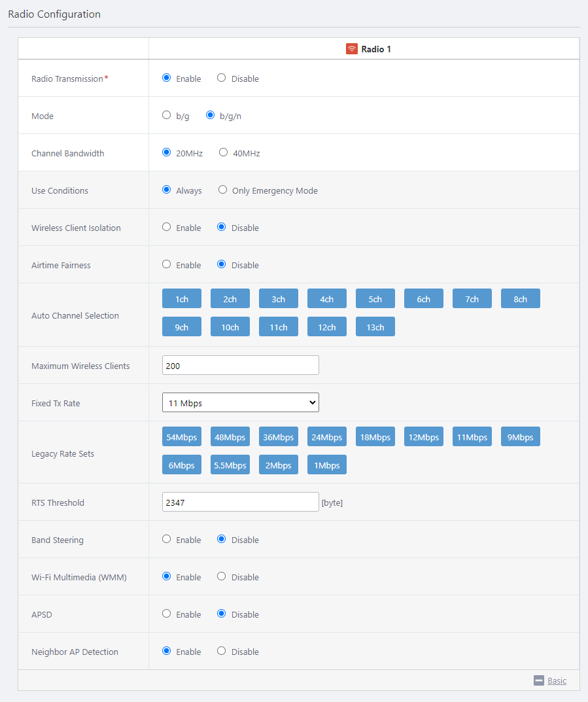This screenshot has height=702, width=588.
Task: Set Use Conditions to Only Emergency Mode
Action: point(223,190)
